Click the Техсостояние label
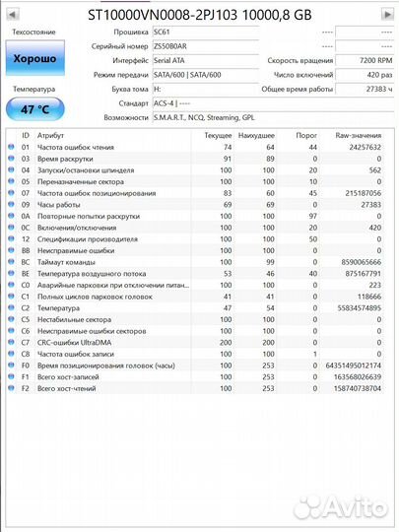The width and height of the screenshot is (399, 532). (x=33, y=32)
